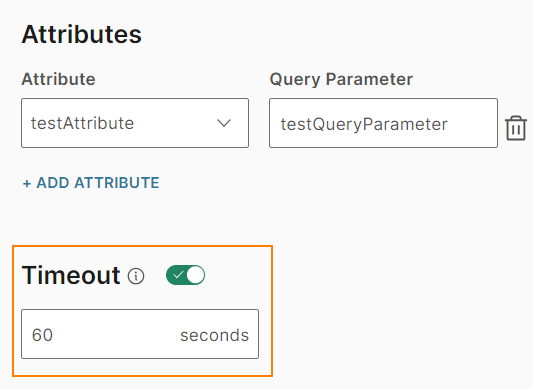Disable the Timeout toggle

point(185,275)
